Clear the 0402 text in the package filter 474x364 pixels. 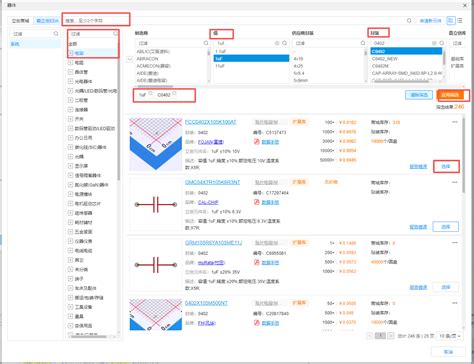coord(434,43)
